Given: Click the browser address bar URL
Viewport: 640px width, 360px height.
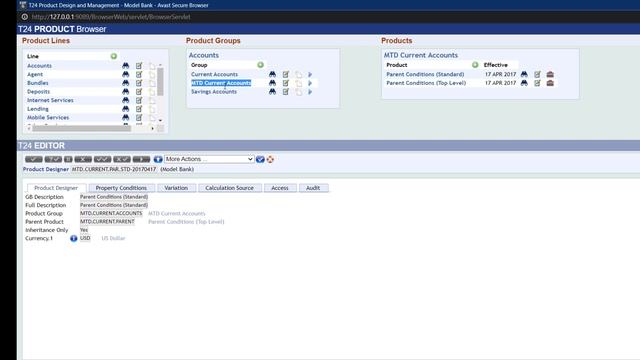Looking at the screenshot, I should coord(111,17).
